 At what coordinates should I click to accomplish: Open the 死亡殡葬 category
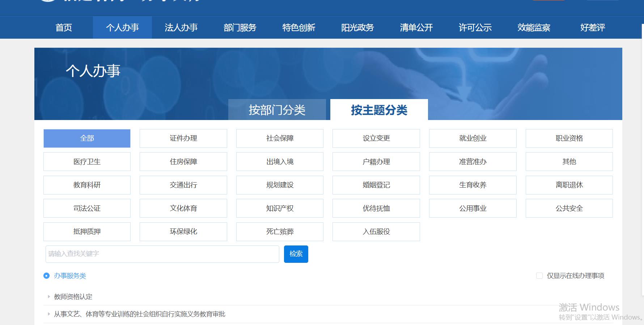point(280,232)
